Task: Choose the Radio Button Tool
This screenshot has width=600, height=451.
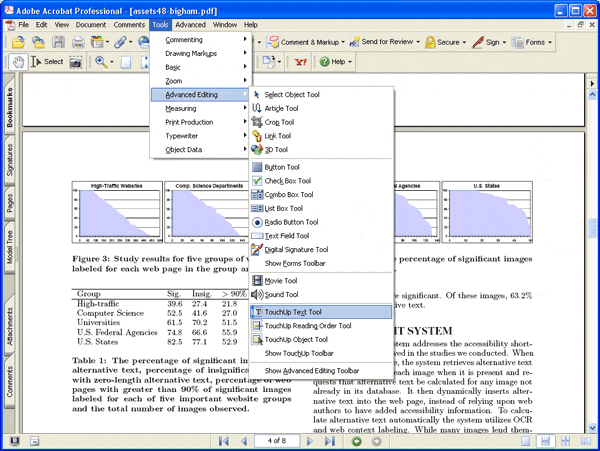Action: 321,222
